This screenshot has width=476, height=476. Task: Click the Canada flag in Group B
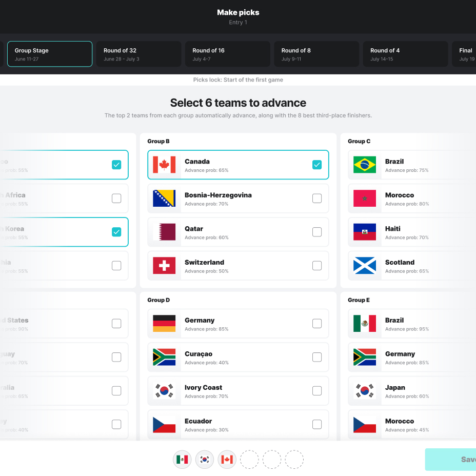(x=164, y=165)
